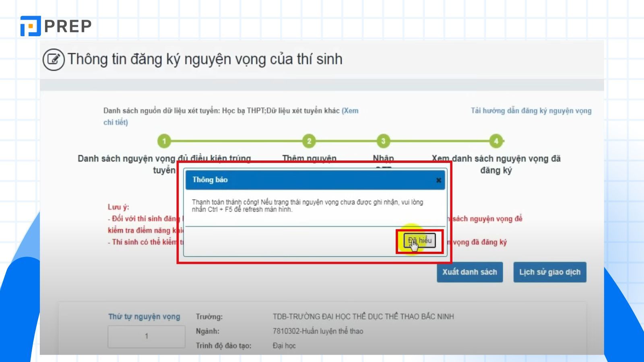
Task: Select step 4 circle Xem danh sách
Action: coord(496,141)
